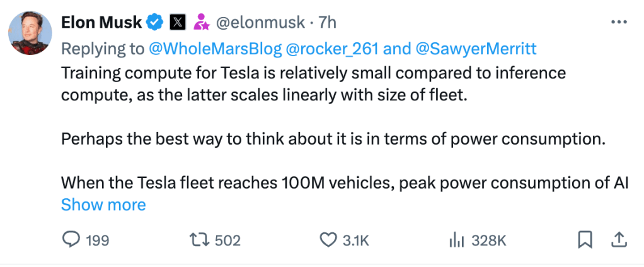Expand the tweet with Show more
This screenshot has height=267, width=644.
(103, 205)
